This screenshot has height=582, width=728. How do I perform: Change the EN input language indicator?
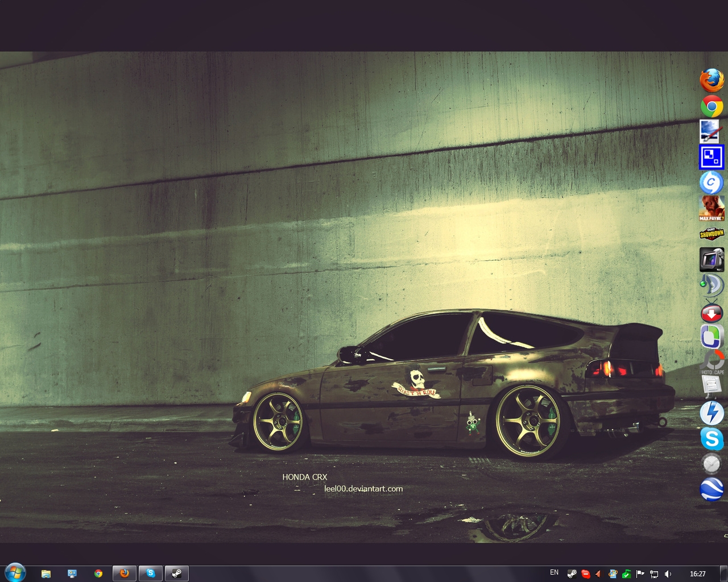[555, 572]
